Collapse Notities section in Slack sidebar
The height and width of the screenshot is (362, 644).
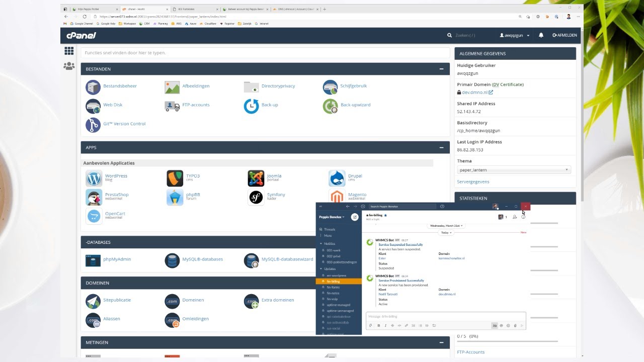(x=320, y=243)
